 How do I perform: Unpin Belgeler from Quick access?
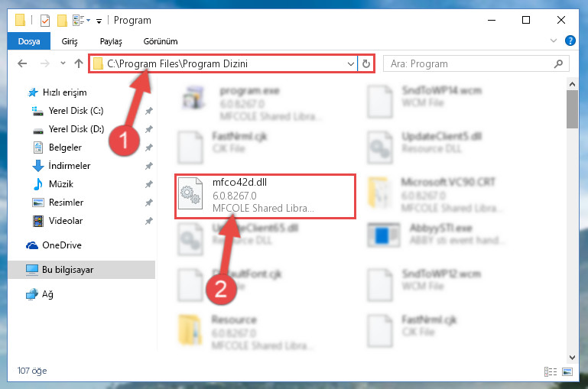tap(149, 147)
